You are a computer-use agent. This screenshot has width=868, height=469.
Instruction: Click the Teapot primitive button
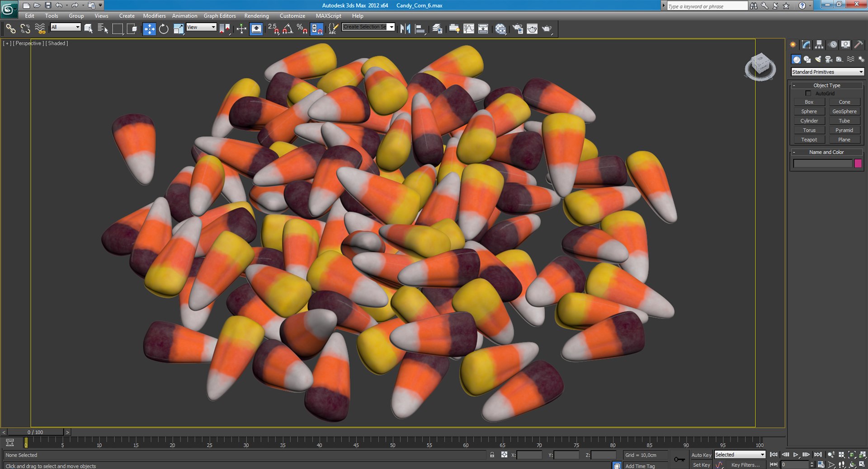(x=809, y=140)
